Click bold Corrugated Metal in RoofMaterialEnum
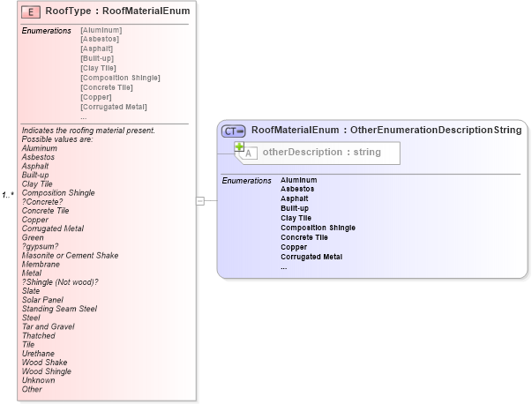532x404 pixels. 311,257
